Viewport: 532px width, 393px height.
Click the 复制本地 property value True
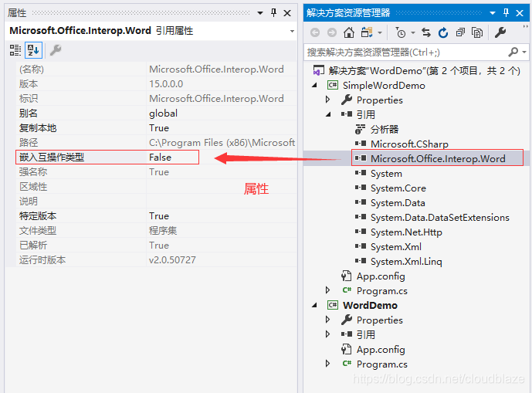tap(159, 128)
